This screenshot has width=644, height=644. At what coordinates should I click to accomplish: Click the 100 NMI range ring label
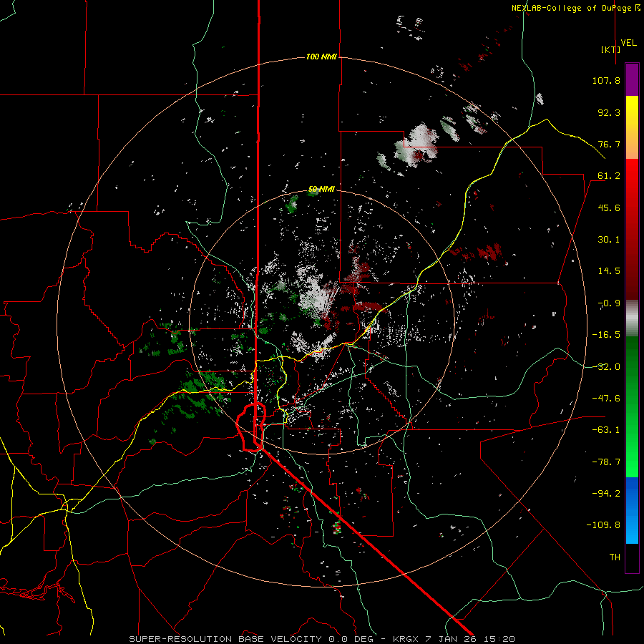[x=321, y=57]
